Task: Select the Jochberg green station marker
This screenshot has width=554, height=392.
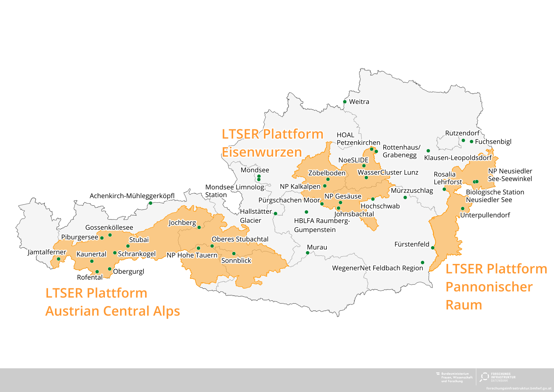Action: tap(199, 227)
